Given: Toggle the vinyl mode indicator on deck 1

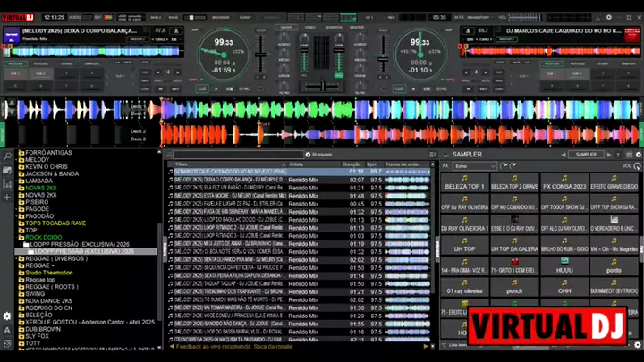Looking at the screenshot, I should (x=195, y=80).
